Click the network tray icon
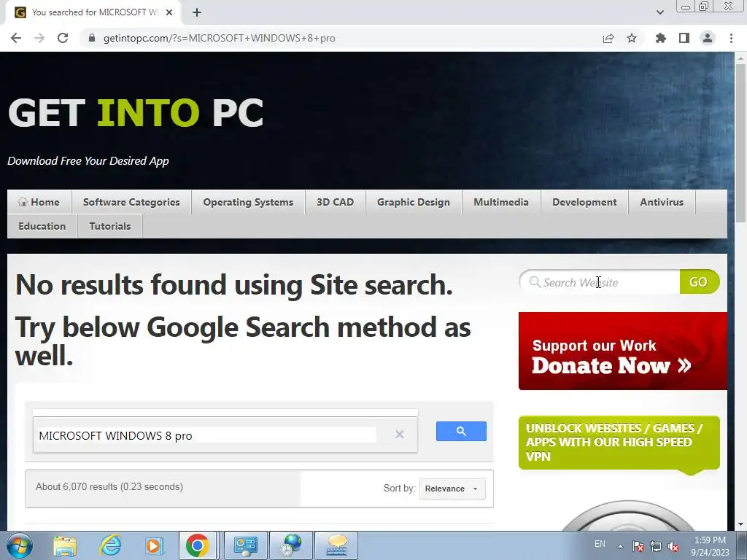Screen dimensions: 747x560 (656, 546)
